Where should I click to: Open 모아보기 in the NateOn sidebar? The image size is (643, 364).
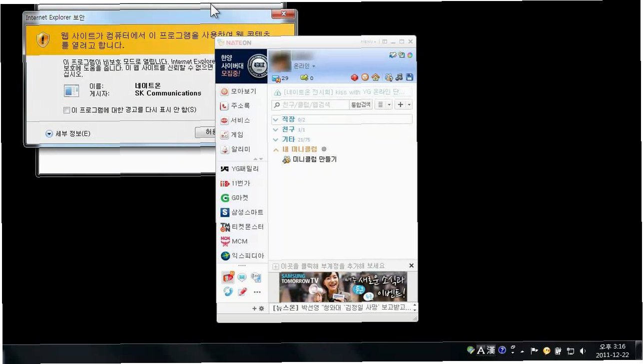(239, 91)
